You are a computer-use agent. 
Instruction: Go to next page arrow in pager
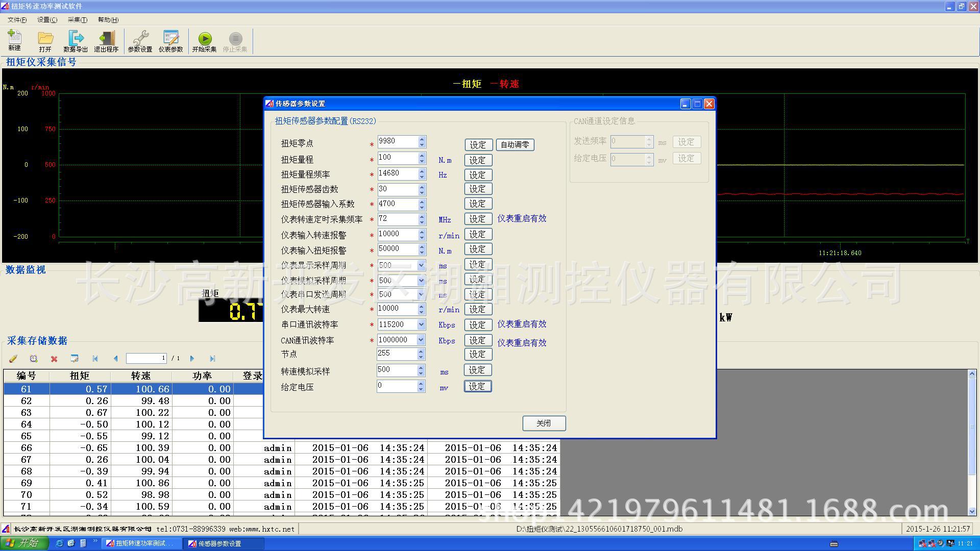click(192, 359)
